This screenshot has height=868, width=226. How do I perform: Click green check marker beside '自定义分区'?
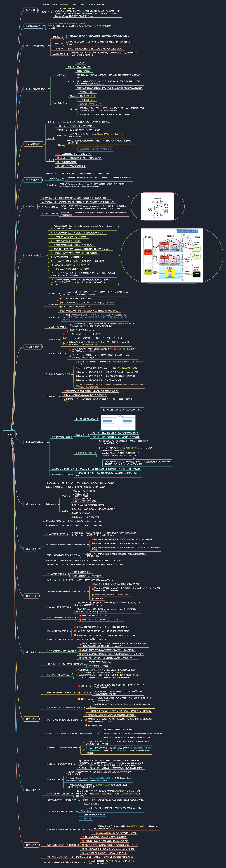(x=93, y=599)
